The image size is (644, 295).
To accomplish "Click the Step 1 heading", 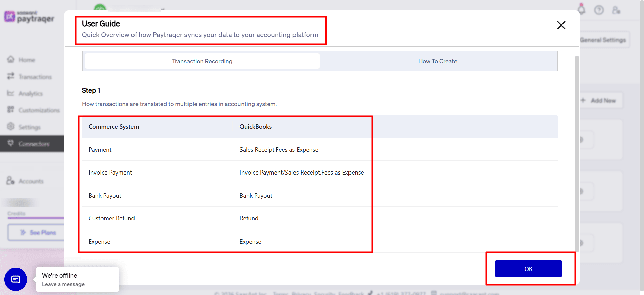I will point(91,90).
